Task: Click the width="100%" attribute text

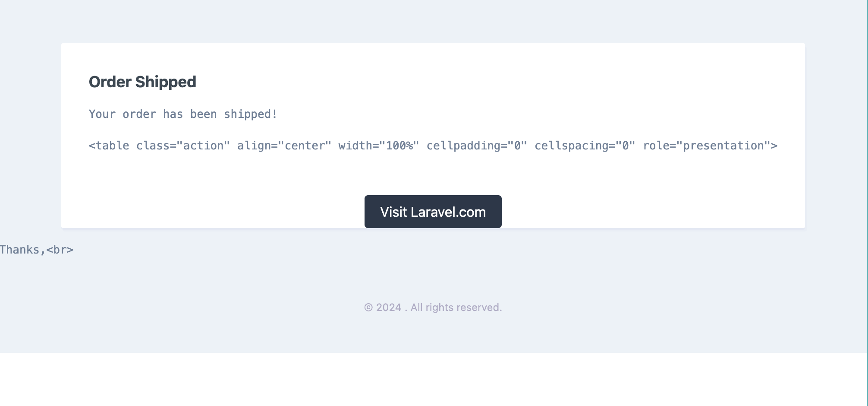Action: coord(378,146)
